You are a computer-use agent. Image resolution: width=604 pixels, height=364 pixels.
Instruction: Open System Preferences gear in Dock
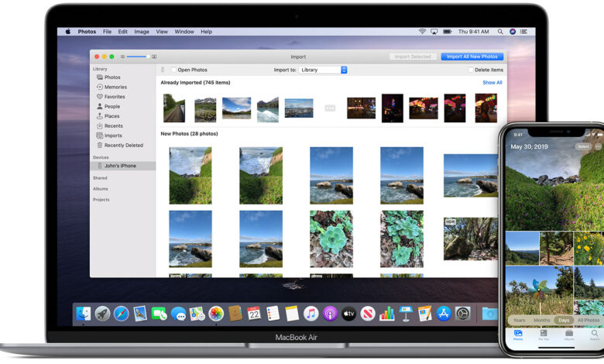point(462,314)
